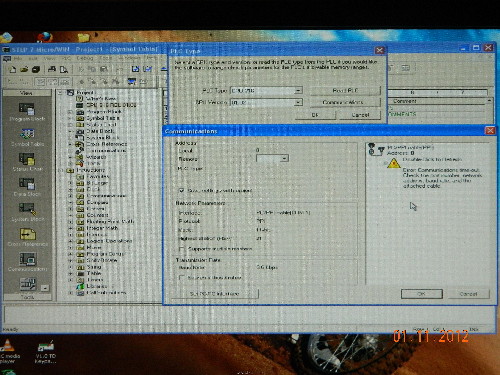The height and width of the screenshot is (375, 500).
Task: Open the Tools menu
Action: 106,58
